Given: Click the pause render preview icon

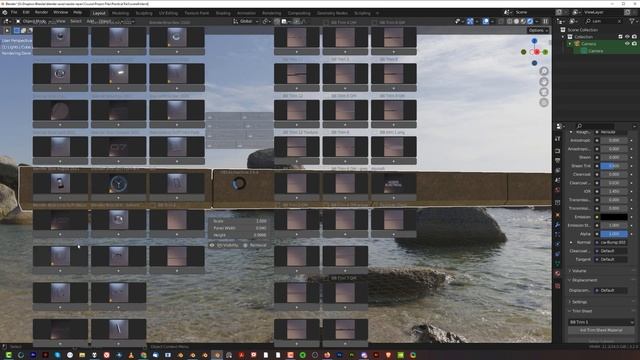Looking at the screenshot, I should [x=545, y=21].
